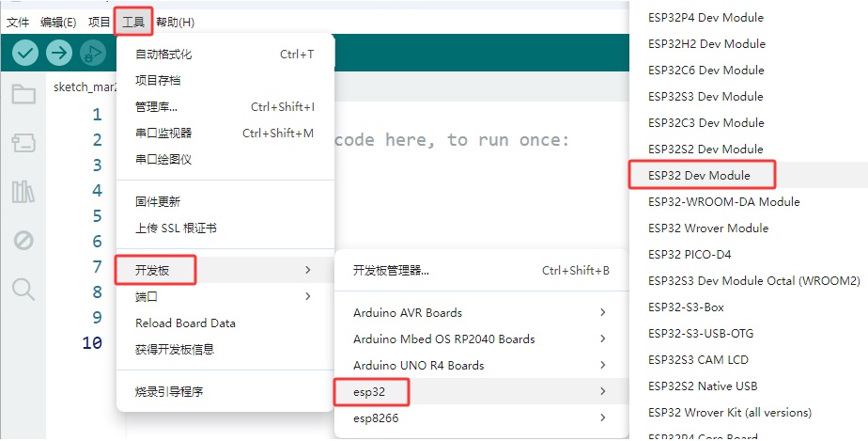Switch to the sketch_mar editor tab

[x=85, y=87]
